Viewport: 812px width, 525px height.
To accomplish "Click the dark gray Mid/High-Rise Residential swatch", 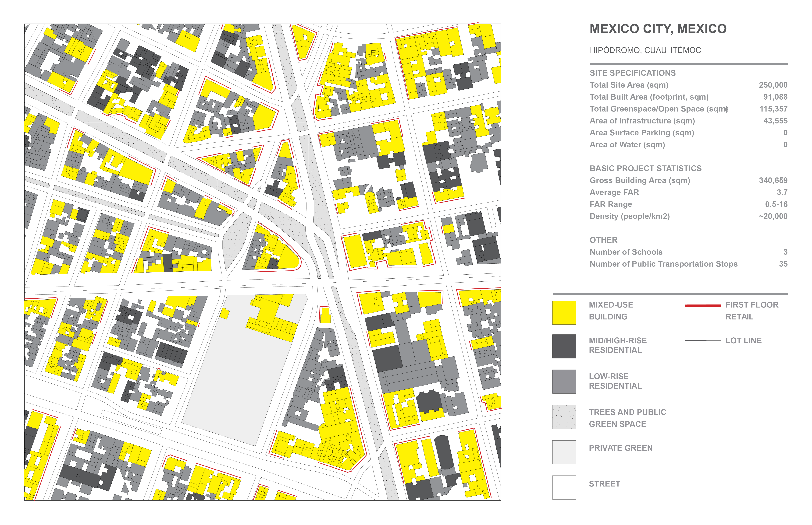I will click(564, 346).
